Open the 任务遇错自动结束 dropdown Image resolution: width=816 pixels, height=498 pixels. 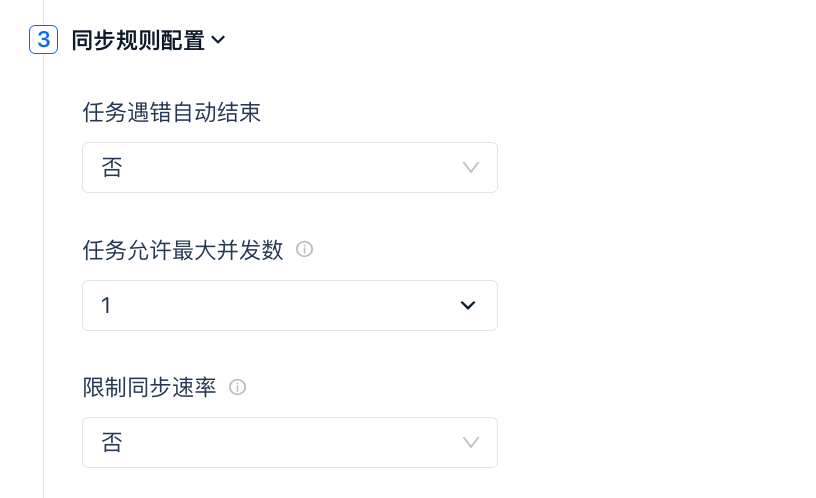pos(289,167)
